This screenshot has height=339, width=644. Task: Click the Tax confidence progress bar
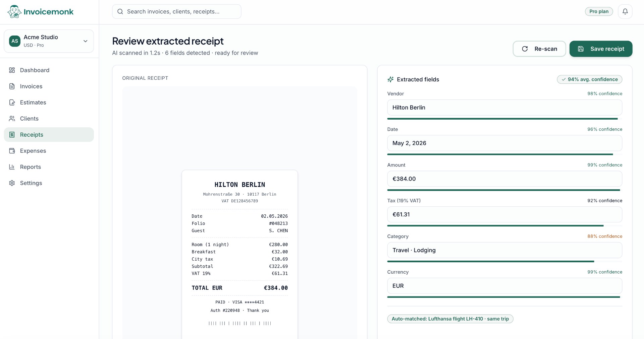504,226
